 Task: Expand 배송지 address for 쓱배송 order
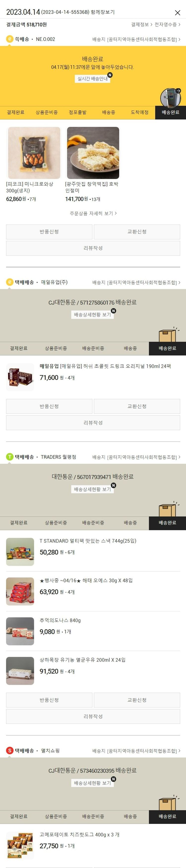click(x=136, y=39)
